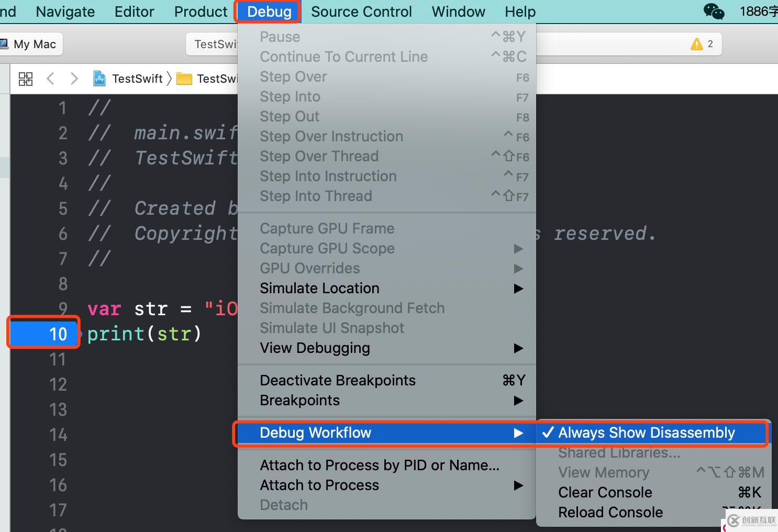Click the TestSwift project name in the jump bar
This screenshot has height=532, width=778.
pos(137,79)
